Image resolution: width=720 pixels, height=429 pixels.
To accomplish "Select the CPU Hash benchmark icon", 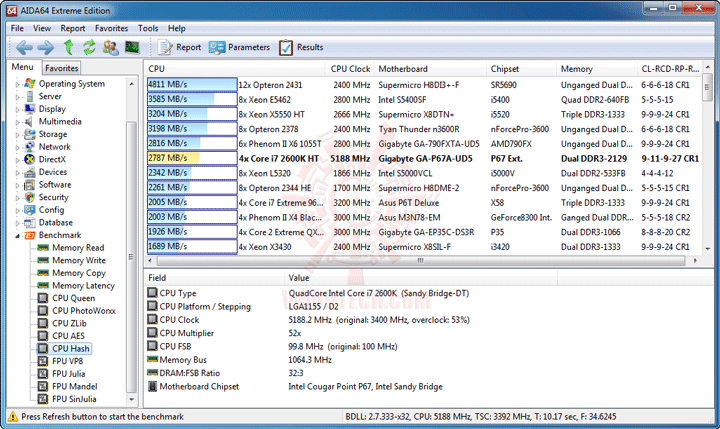I will pos(43,349).
